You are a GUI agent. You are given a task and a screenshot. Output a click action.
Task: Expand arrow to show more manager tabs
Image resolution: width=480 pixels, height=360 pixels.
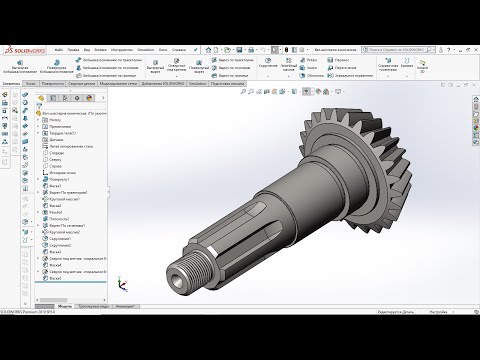coord(103,98)
